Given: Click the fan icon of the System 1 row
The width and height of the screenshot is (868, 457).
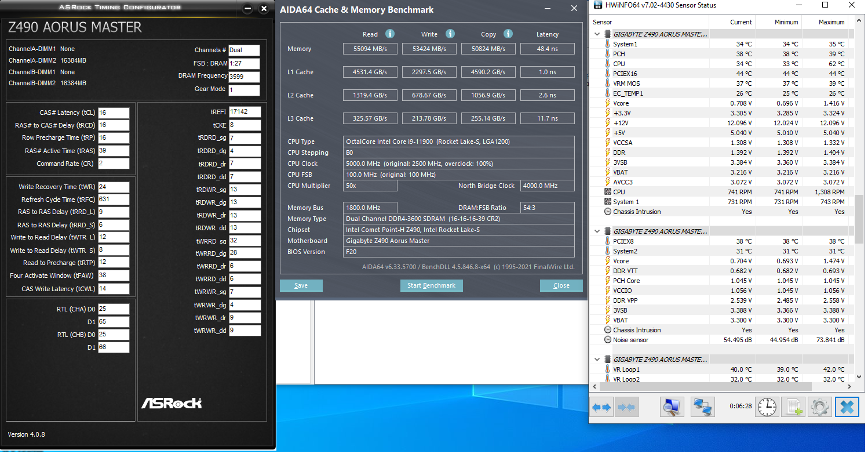Looking at the screenshot, I should point(607,202).
